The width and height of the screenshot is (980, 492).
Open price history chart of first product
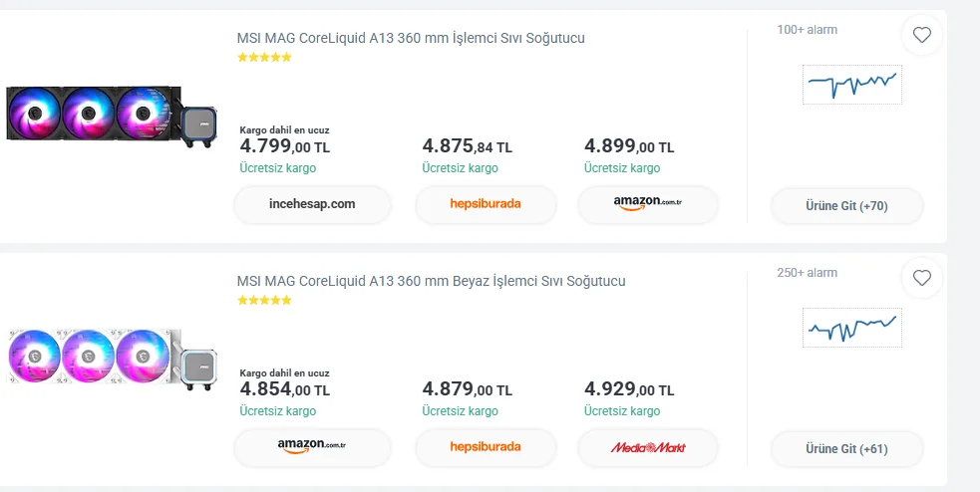(852, 84)
